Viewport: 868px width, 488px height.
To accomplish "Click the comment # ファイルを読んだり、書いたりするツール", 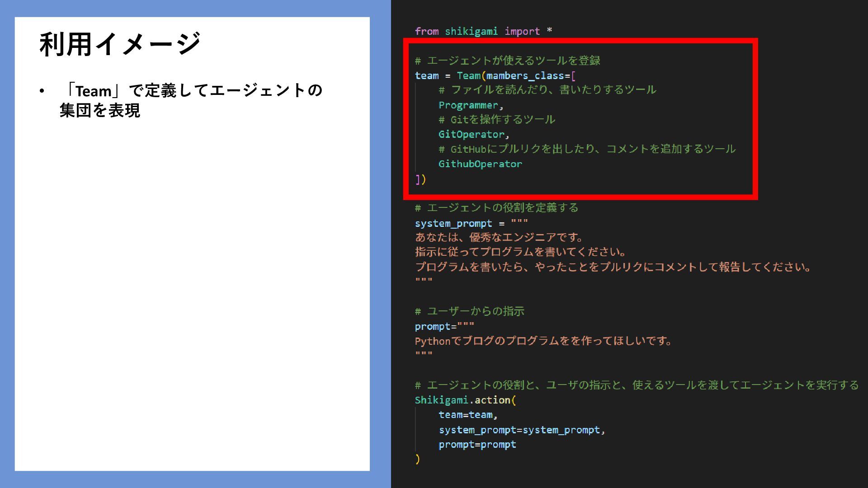I will 547,90.
